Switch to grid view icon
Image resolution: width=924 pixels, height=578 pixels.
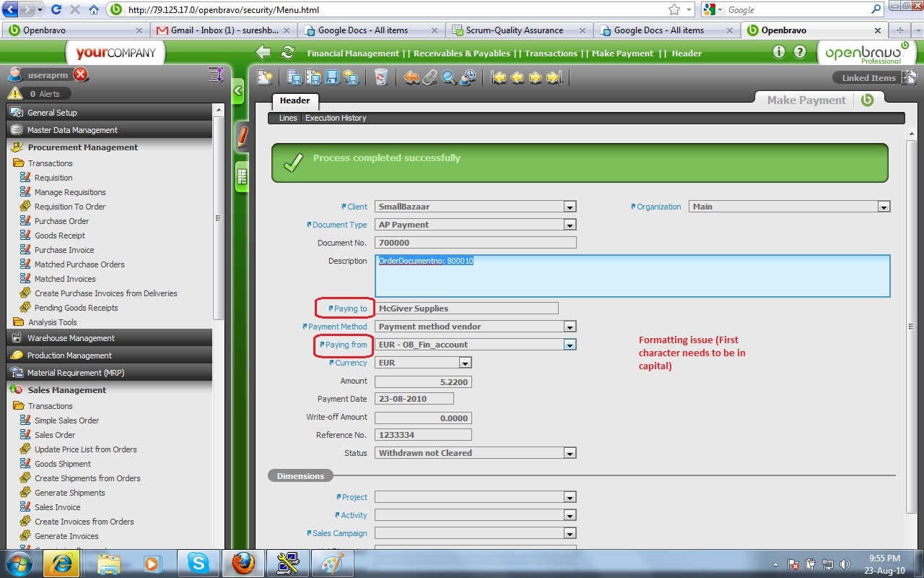tap(243, 176)
